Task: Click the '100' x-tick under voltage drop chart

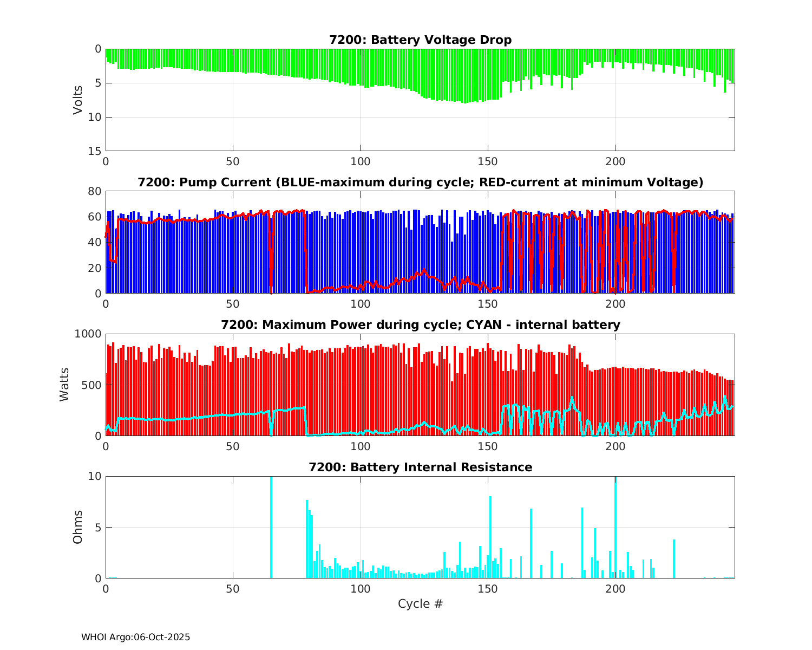Action: (x=360, y=161)
